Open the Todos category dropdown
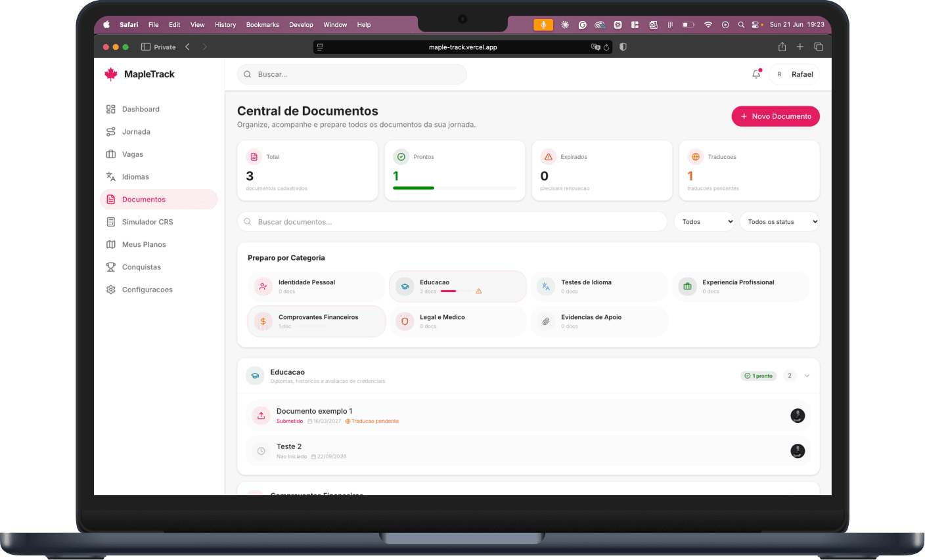925x560 pixels. pyautogui.click(x=704, y=222)
